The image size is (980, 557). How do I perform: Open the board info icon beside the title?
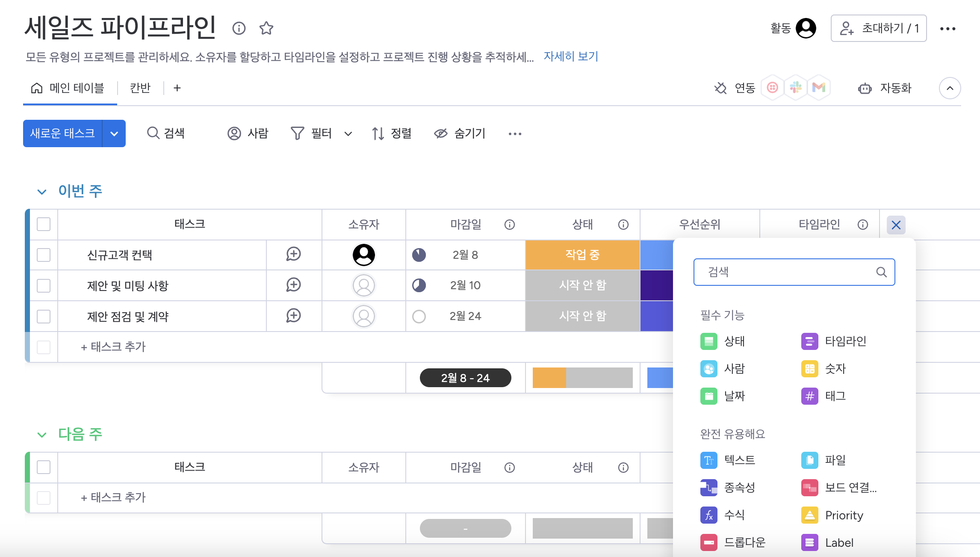tap(239, 28)
